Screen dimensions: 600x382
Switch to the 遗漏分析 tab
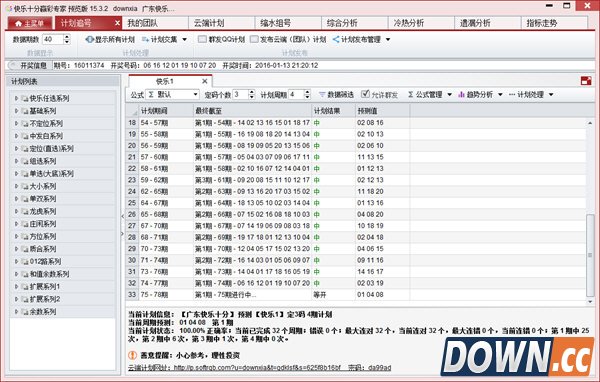click(x=488, y=23)
